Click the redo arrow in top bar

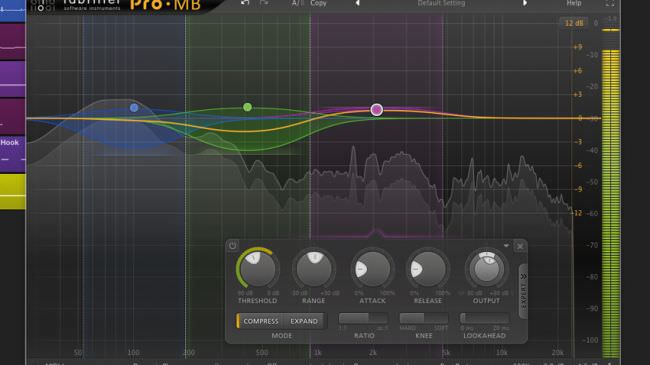click(264, 3)
